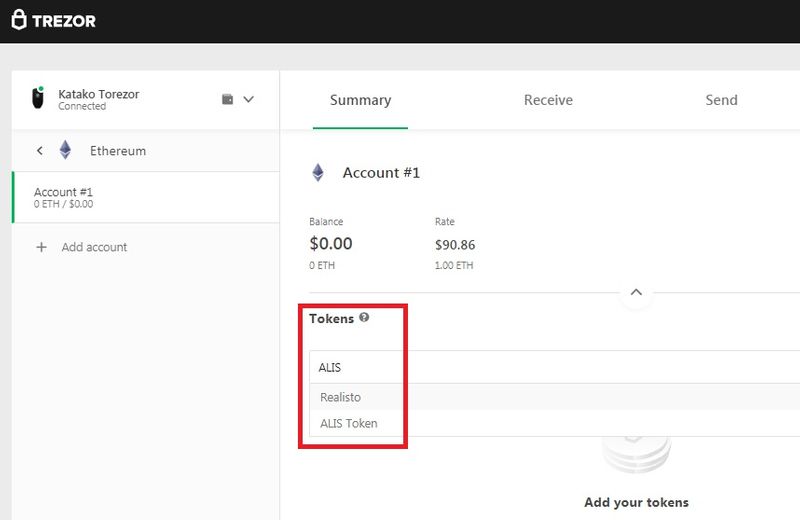Click the Tokens help question mark icon
Viewport: 800px width, 520px height.
tap(364, 318)
